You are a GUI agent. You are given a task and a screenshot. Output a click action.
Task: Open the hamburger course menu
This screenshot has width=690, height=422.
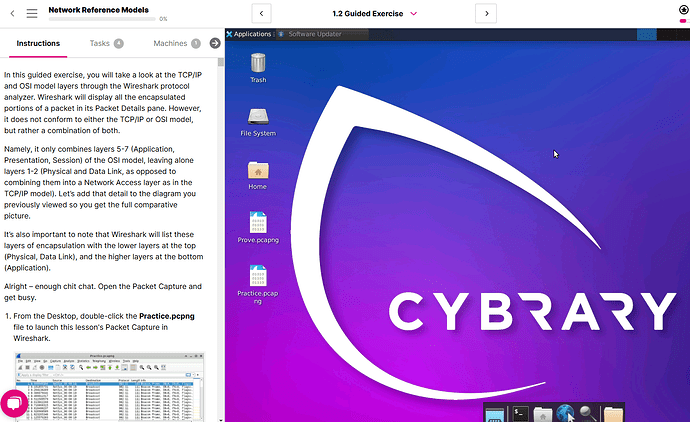pos(32,13)
